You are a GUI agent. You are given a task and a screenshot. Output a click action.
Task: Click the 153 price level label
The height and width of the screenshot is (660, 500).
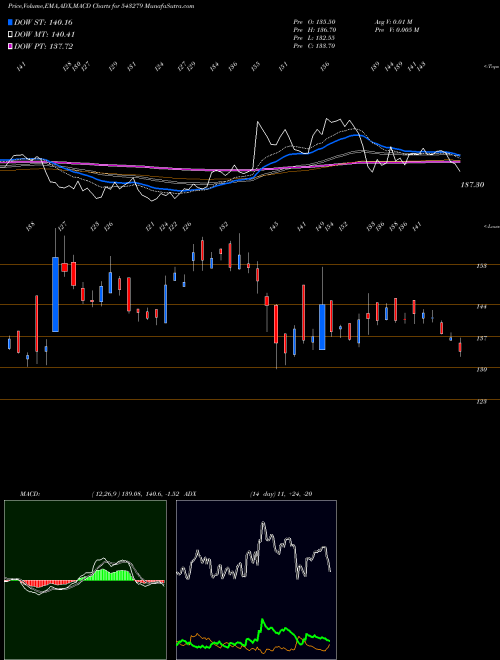pyautogui.click(x=481, y=266)
